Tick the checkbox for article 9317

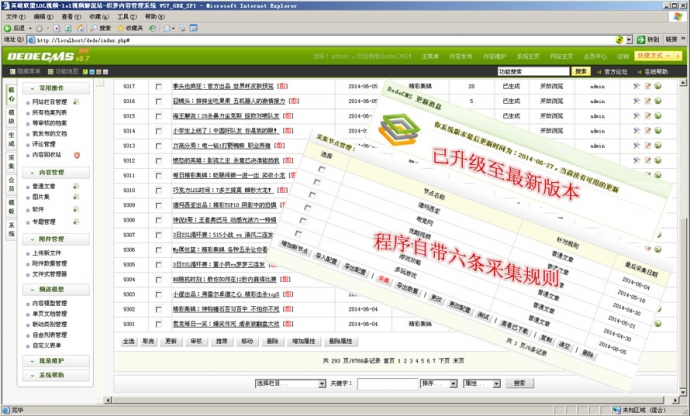pyautogui.click(x=158, y=87)
